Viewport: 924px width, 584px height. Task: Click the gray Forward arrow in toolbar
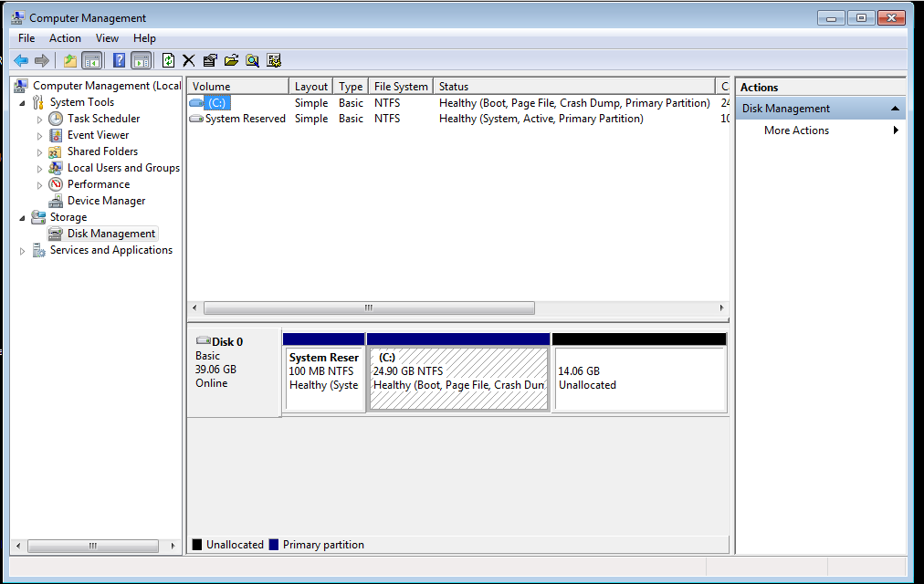(x=42, y=60)
